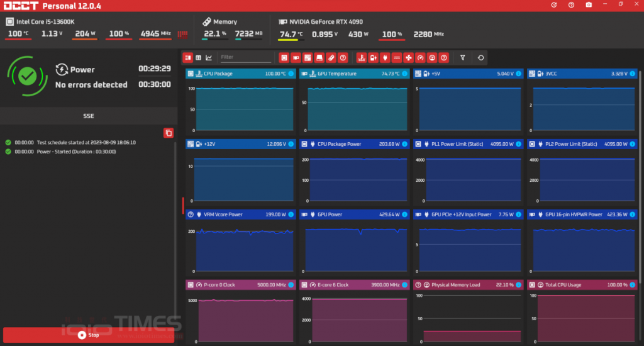This screenshot has height=346, width=644.
Task: Toggle fan sensors filter button
Action: (x=408, y=57)
